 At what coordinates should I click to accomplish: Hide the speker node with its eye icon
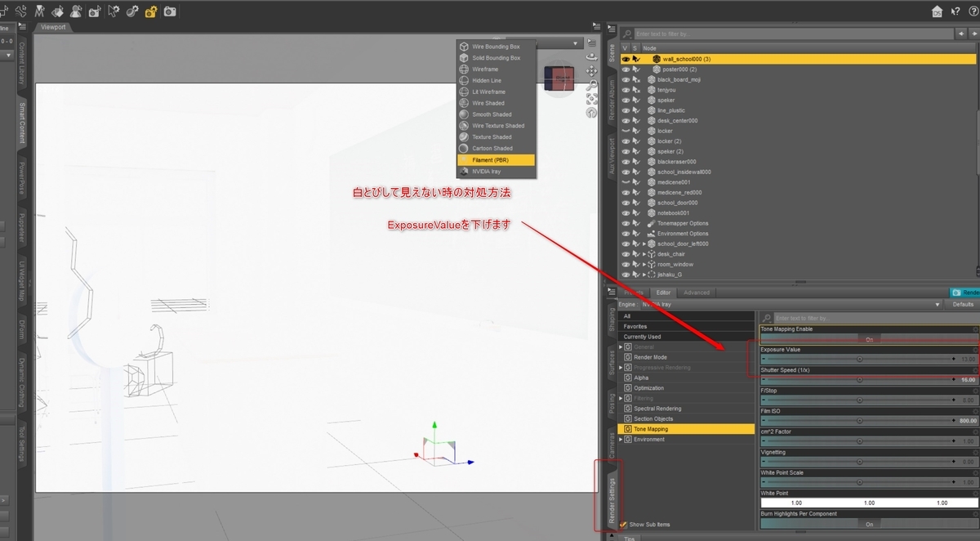[x=626, y=101]
